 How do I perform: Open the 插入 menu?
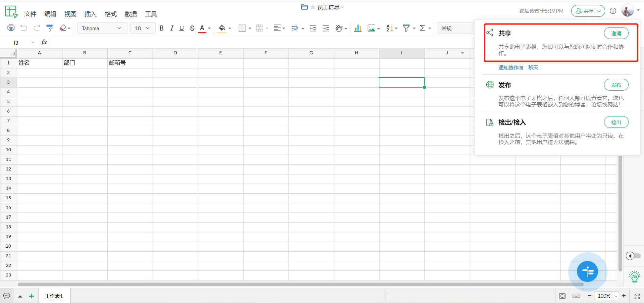click(x=91, y=14)
